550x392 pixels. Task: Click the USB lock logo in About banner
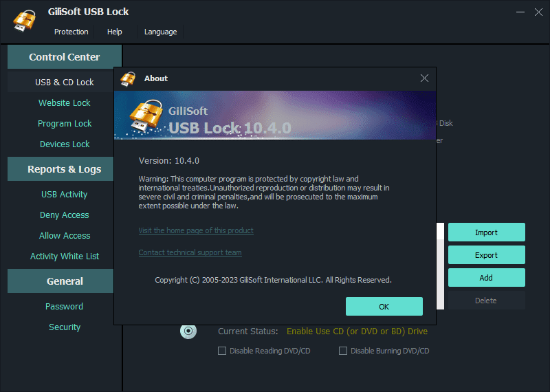(x=146, y=115)
